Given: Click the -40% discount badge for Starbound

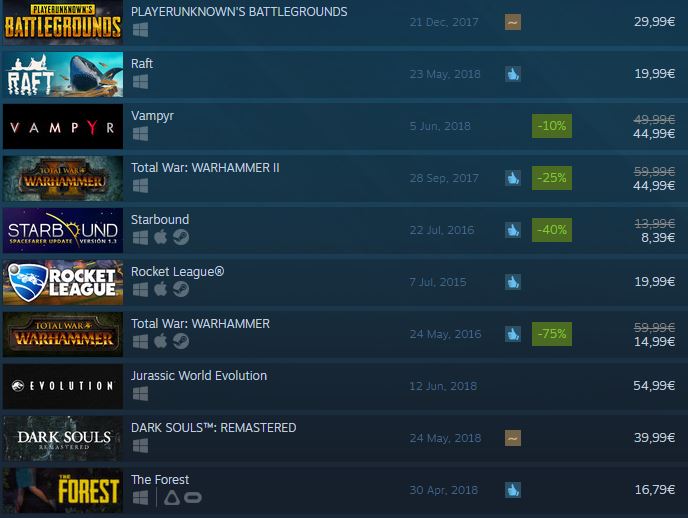Looking at the screenshot, I should tap(552, 230).
